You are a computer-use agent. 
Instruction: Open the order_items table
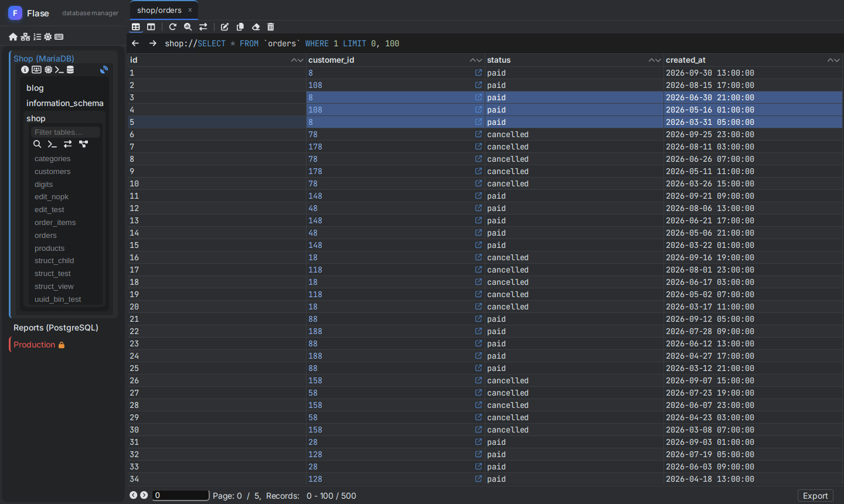coord(55,223)
